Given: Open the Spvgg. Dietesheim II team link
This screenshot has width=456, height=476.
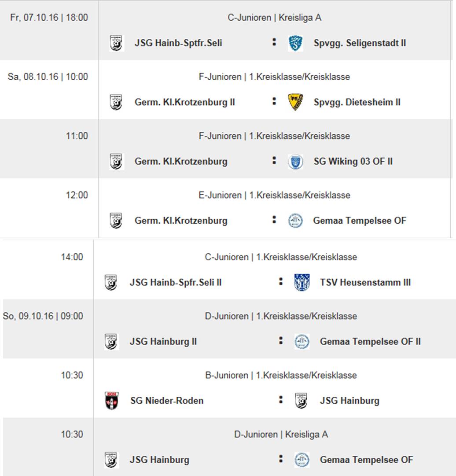Looking at the screenshot, I should tap(357, 102).
